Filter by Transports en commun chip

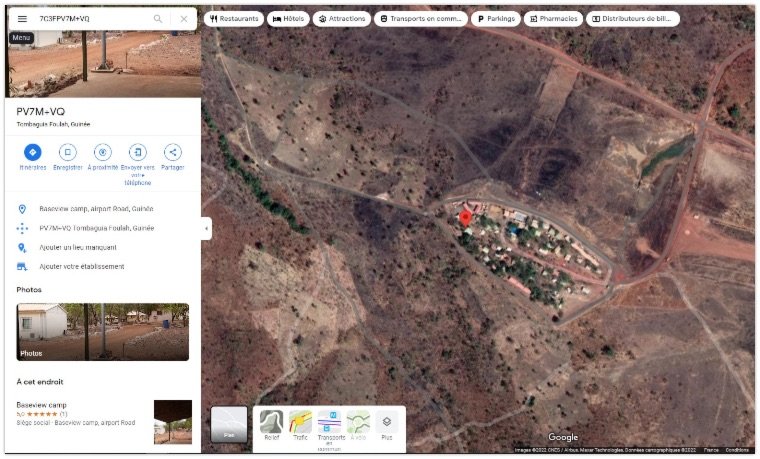coord(421,19)
